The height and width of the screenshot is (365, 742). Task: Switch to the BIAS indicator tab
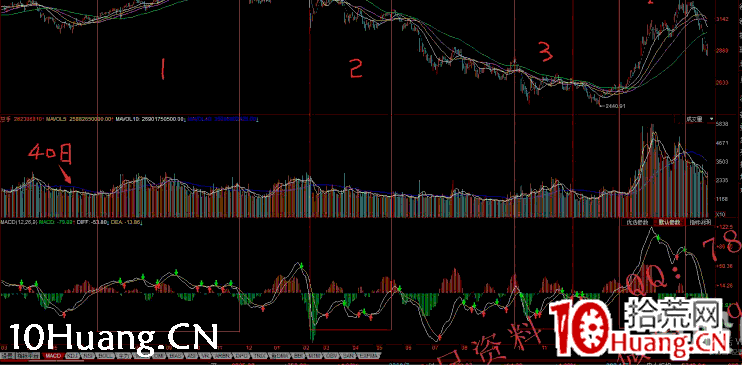click(x=176, y=356)
